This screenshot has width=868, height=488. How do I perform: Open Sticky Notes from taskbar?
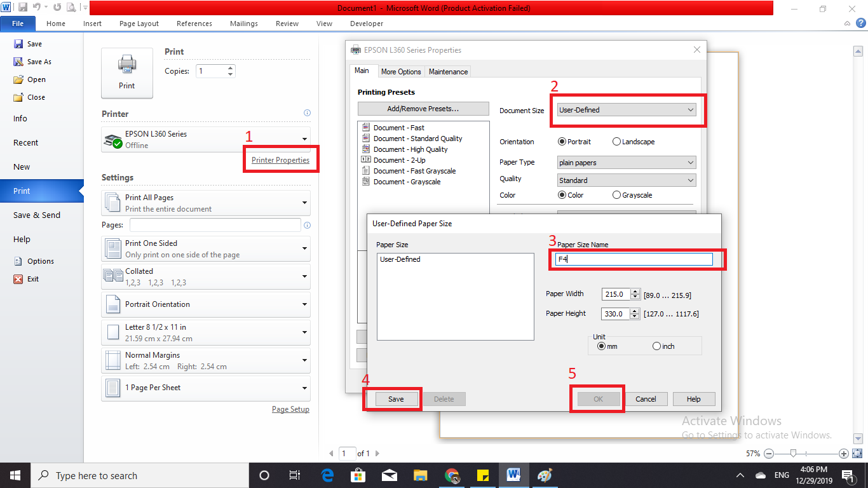[482, 475]
